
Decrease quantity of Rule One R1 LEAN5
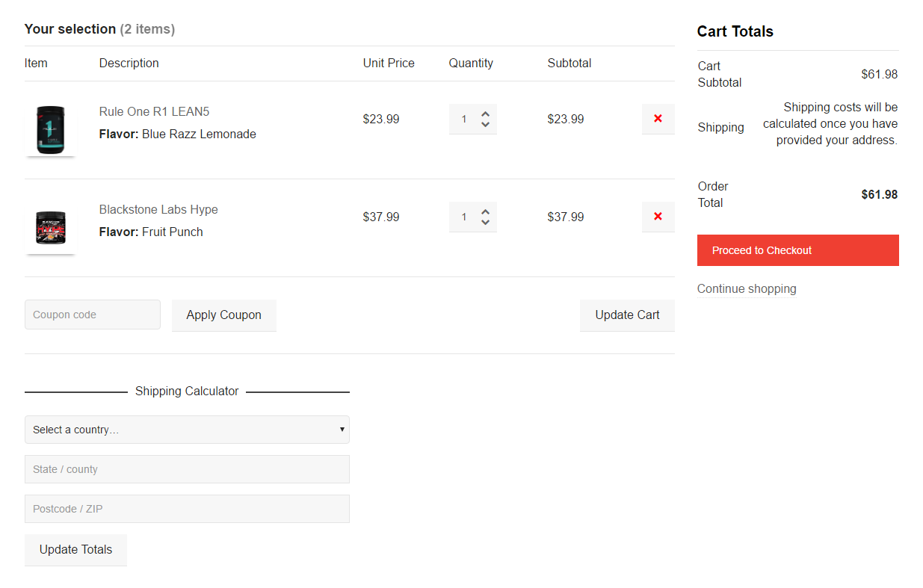485,125
